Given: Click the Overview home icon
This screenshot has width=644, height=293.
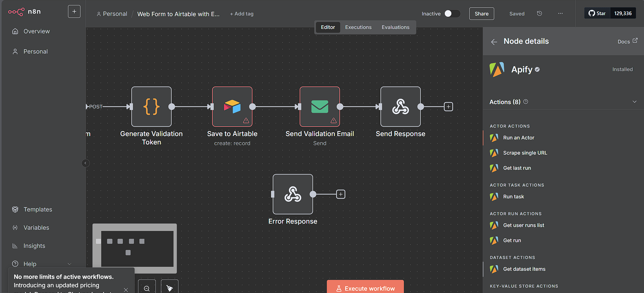Looking at the screenshot, I should coord(15,31).
